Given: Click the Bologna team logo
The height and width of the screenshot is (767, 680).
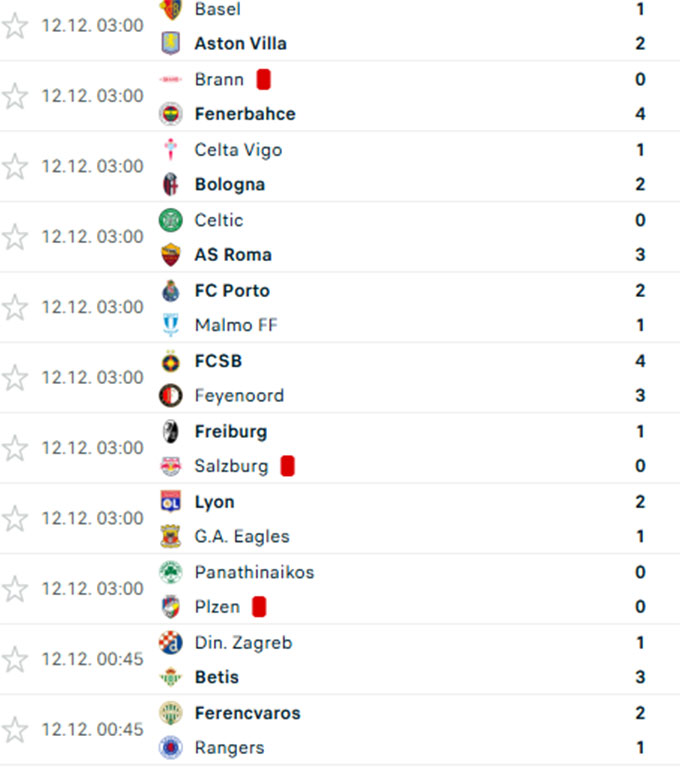Looking at the screenshot, I should 171,184.
